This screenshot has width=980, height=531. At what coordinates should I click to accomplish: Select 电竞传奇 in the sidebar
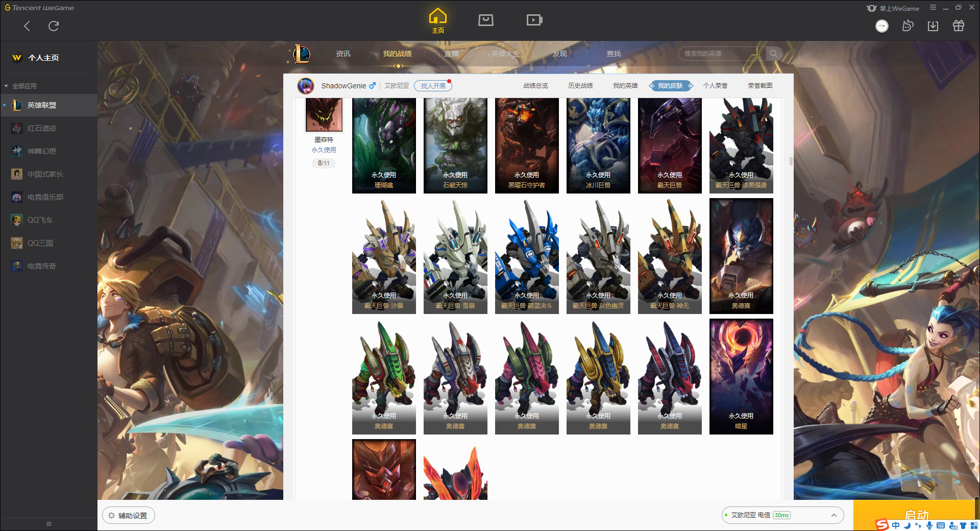click(48, 266)
